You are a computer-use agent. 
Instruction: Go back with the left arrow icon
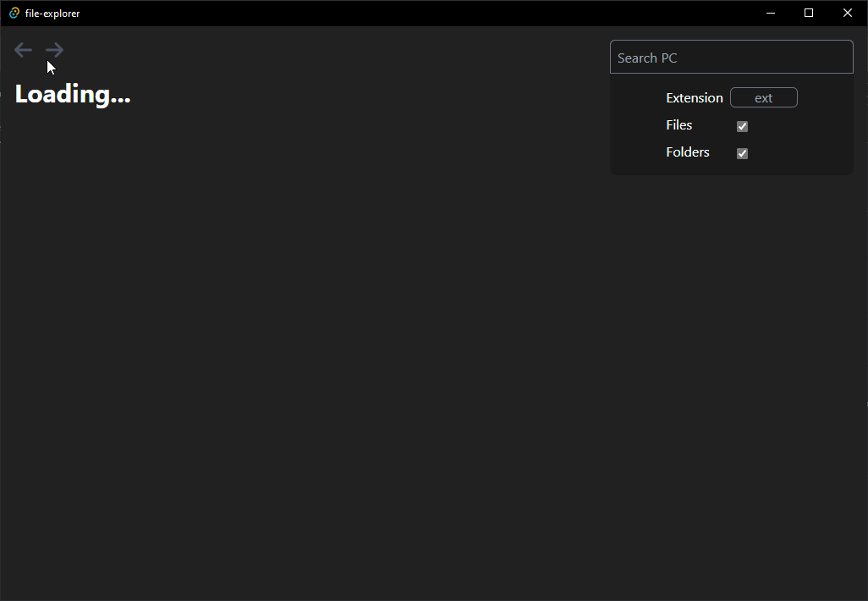coord(23,50)
